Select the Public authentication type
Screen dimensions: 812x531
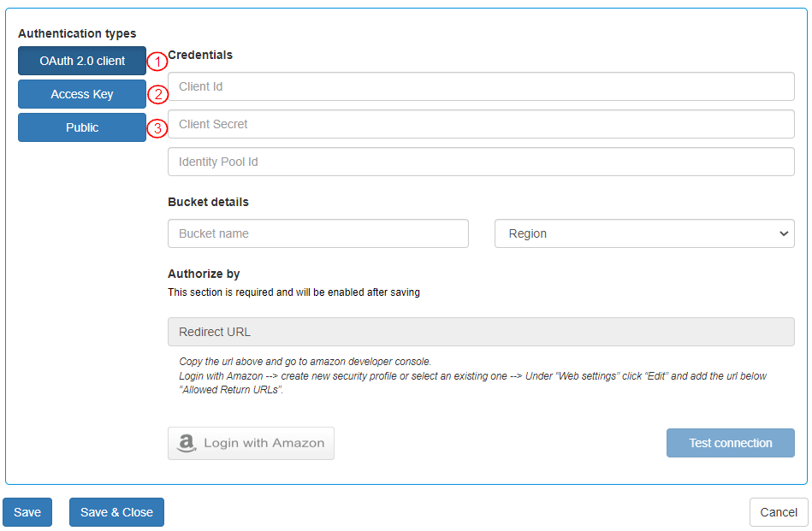pyautogui.click(x=81, y=127)
